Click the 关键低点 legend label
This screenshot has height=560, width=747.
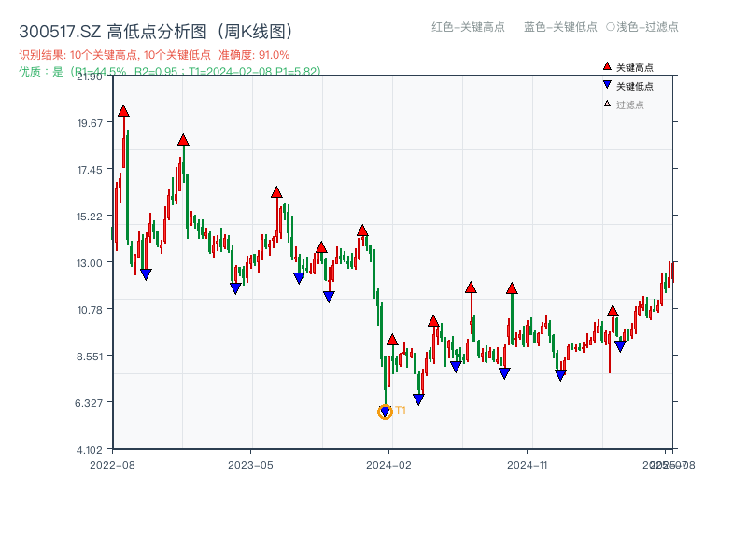635,86
